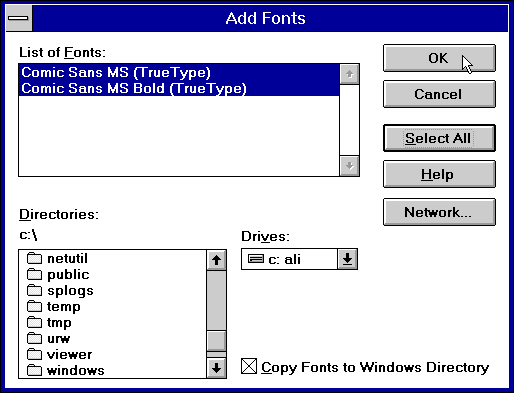Click directories list scroll up arrow
The image size is (514, 393).
point(216,260)
